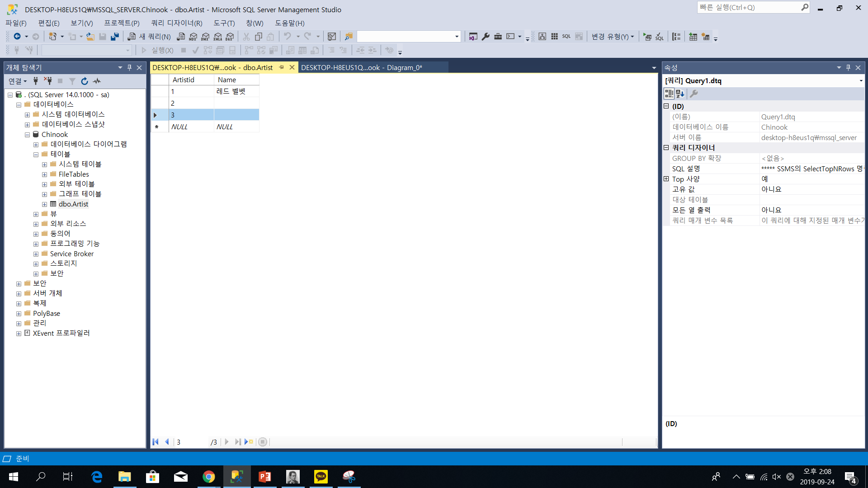Click the find in files folder icon
The height and width of the screenshot is (488, 868).
[x=349, y=37]
